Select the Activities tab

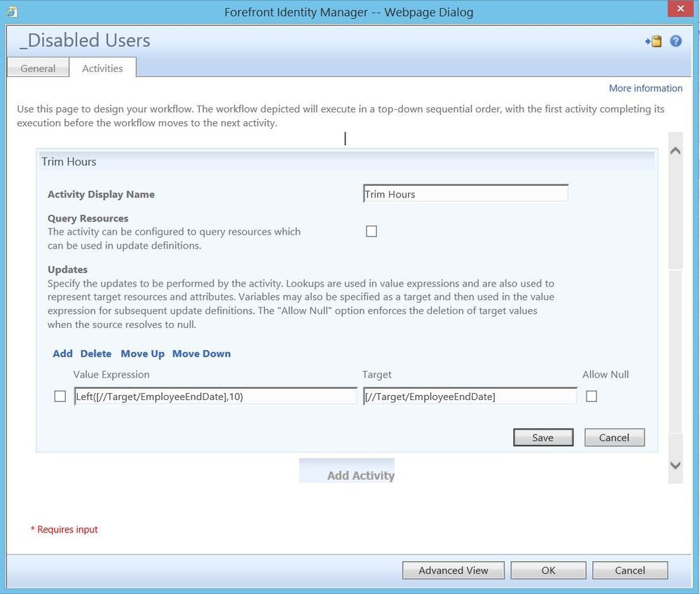tap(102, 68)
